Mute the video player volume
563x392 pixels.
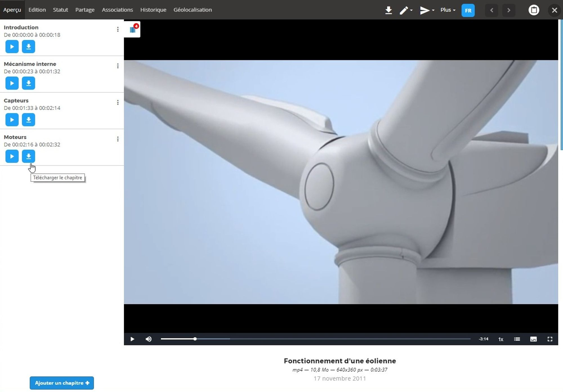[149, 339]
